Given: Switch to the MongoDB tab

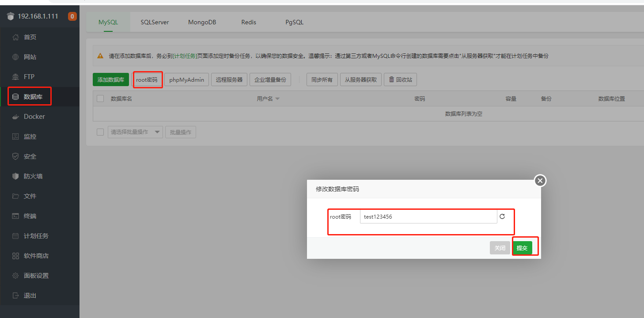Looking at the screenshot, I should click(202, 22).
